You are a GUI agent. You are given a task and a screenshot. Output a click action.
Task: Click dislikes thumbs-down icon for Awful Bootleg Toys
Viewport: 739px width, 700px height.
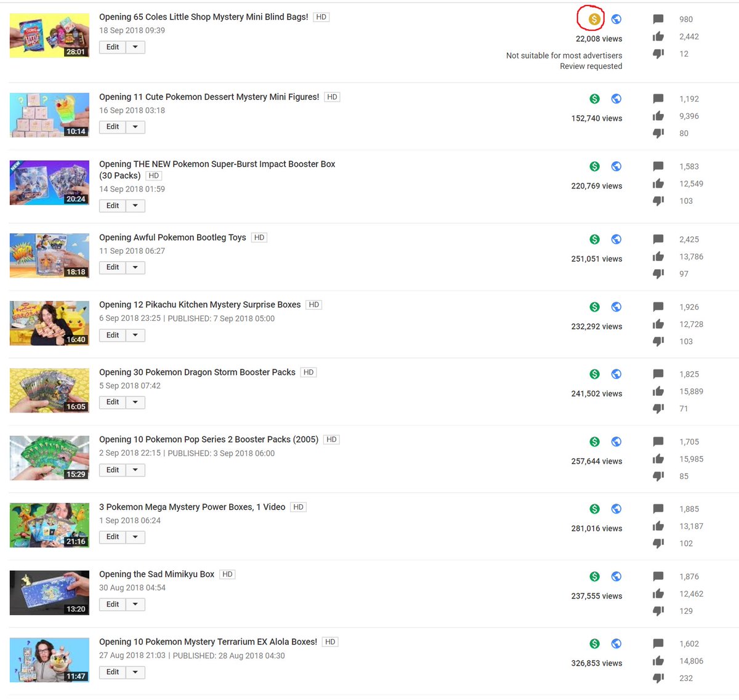pyautogui.click(x=658, y=274)
